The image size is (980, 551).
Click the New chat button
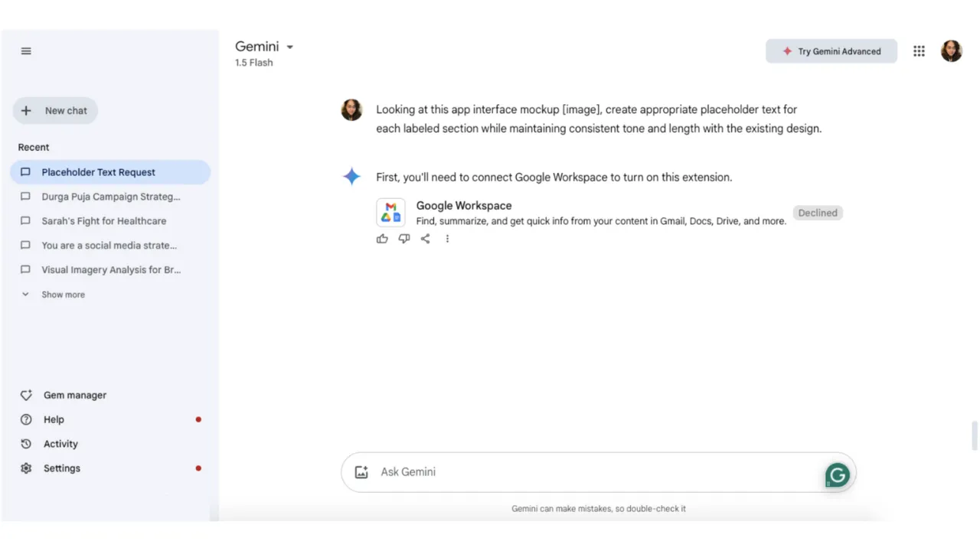point(55,111)
